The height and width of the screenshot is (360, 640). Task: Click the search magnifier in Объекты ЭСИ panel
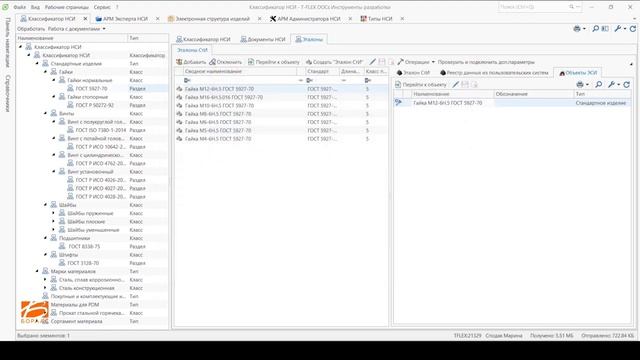(x=598, y=84)
